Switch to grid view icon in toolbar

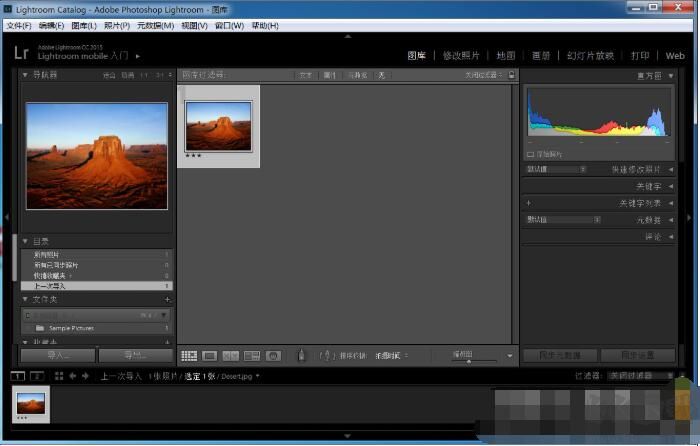[x=189, y=355]
